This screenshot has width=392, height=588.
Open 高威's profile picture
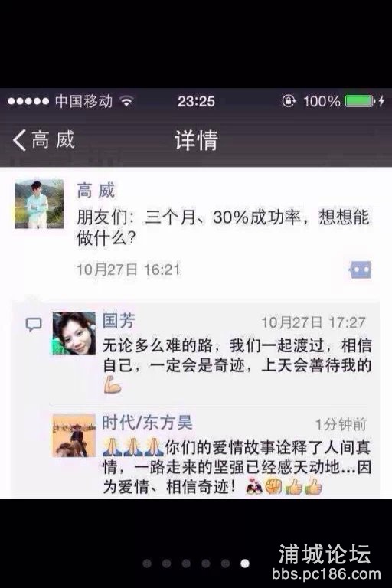tap(39, 204)
